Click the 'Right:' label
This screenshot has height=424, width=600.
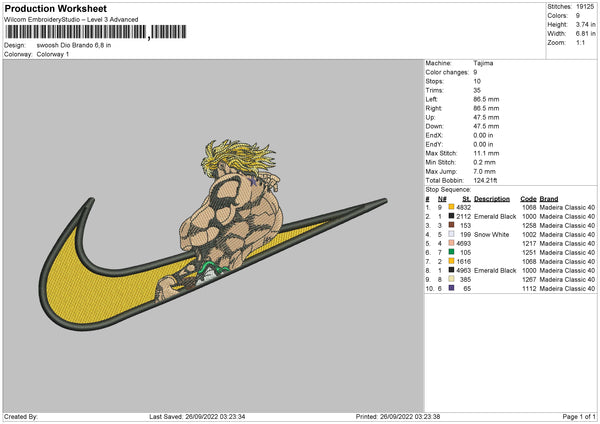(x=434, y=108)
